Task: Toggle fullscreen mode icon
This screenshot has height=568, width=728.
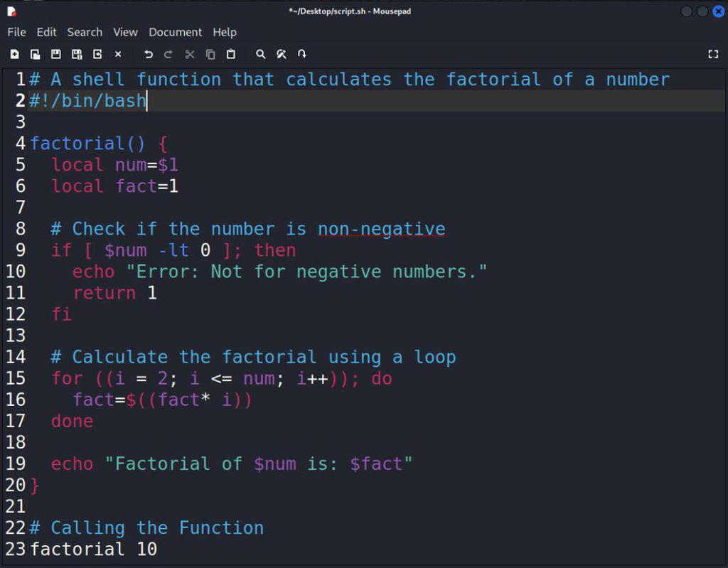Action: point(713,54)
